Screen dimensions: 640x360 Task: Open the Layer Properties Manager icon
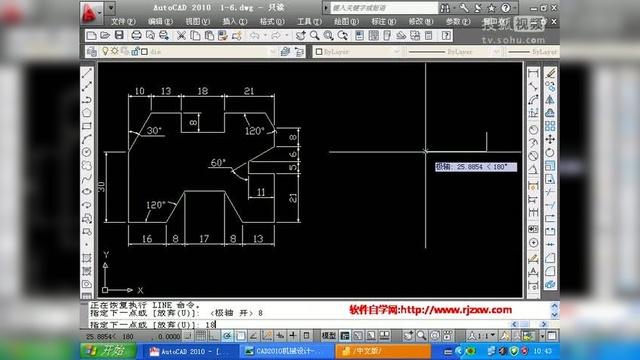(92, 51)
